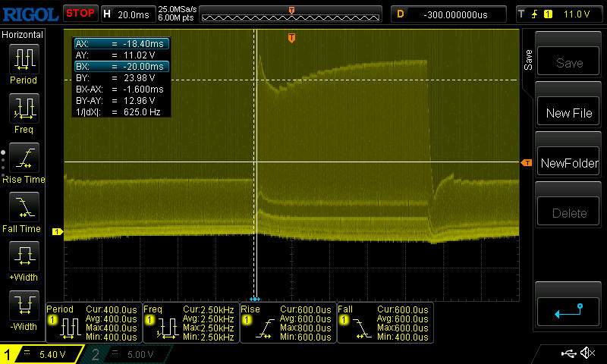Click the return arrow icon in Save menu
Screen dimensions: 607x364
click(568, 309)
